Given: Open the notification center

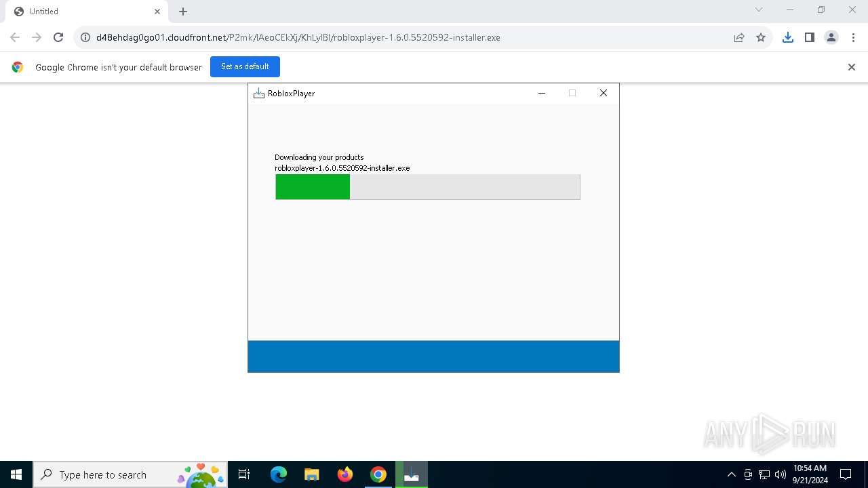Looking at the screenshot, I should click(846, 474).
